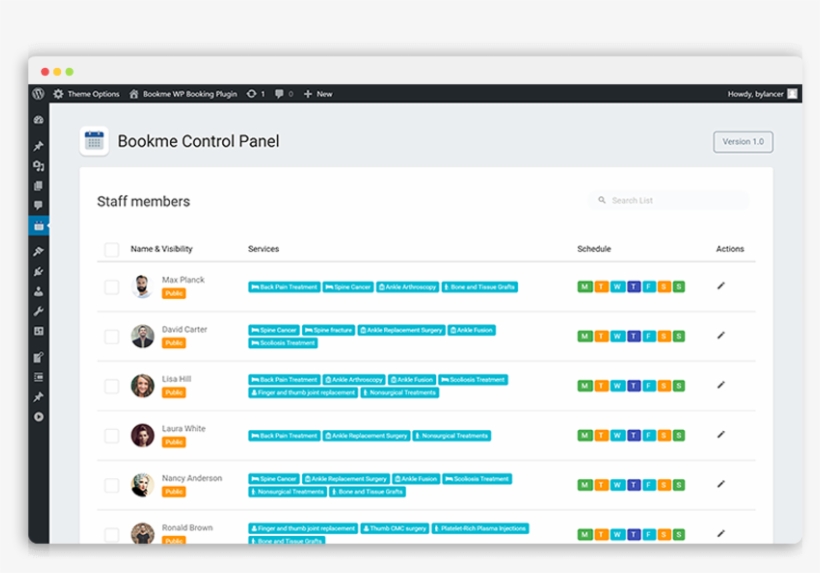The width and height of the screenshot is (820, 573).
Task: Edit Laura White with pencil icon
Action: click(x=721, y=435)
